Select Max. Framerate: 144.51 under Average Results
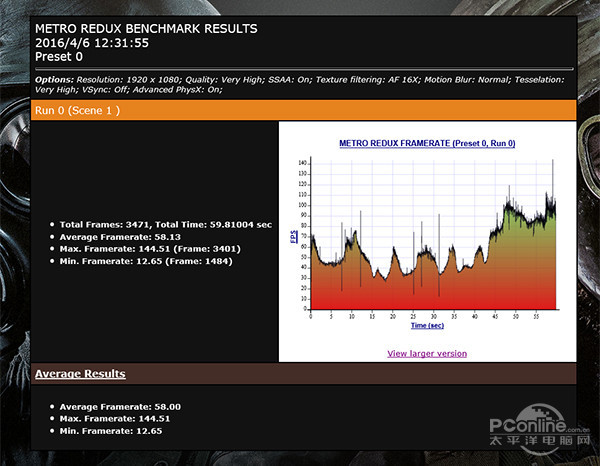The height and width of the screenshot is (466, 600). tap(115, 419)
